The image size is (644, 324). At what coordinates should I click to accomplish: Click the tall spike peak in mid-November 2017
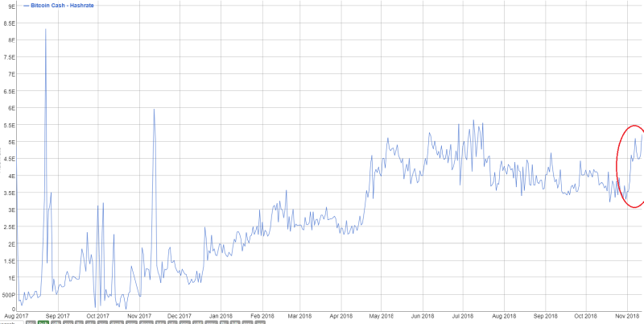pos(154,110)
